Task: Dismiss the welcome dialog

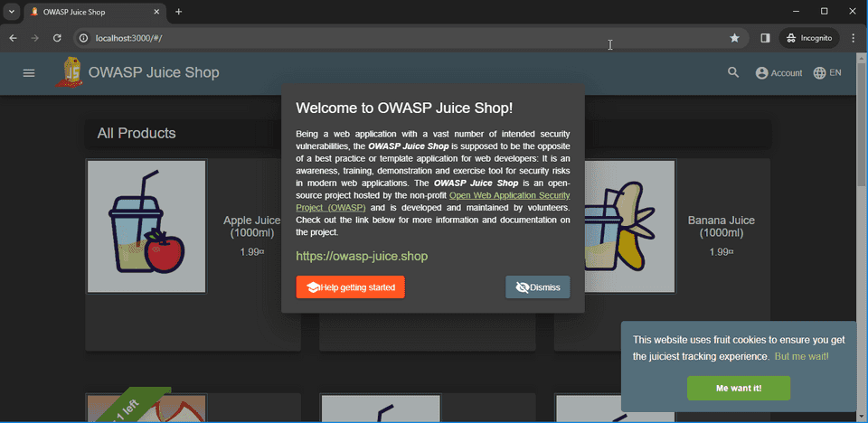Action: pyautogui.click(x=537, y=287)
